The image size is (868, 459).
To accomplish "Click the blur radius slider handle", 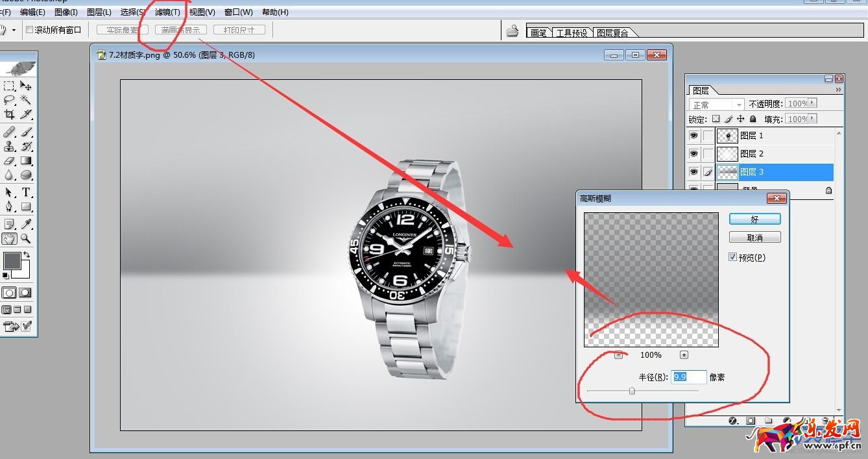I will (632, 391).
